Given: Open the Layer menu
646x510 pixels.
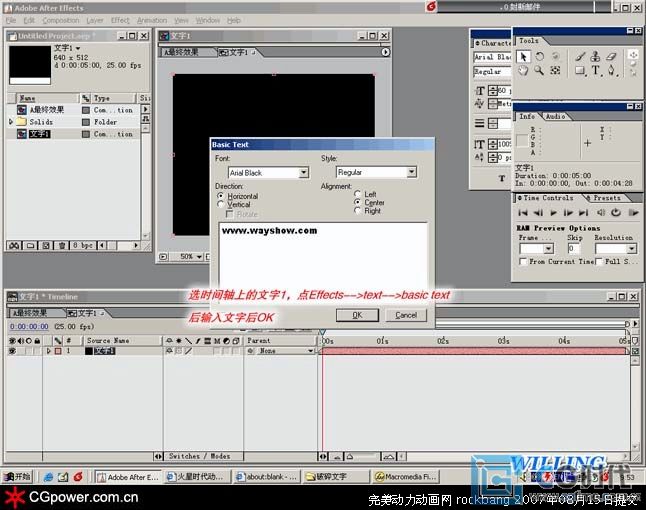Looking at the screenshot, I should (95, 20).
